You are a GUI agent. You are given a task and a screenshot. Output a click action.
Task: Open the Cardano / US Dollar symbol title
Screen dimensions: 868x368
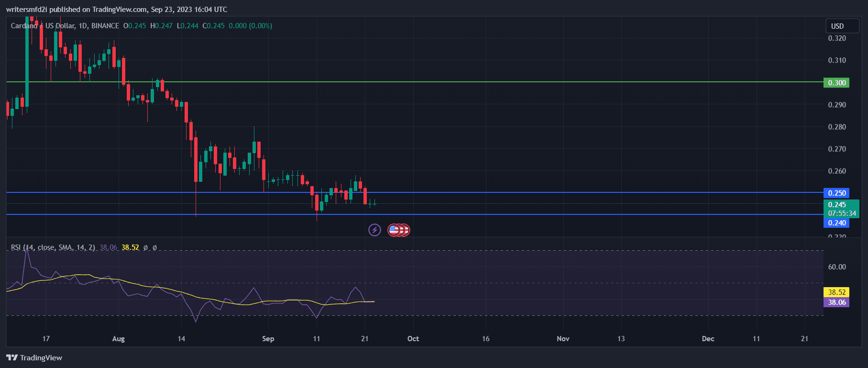[65, 26]
